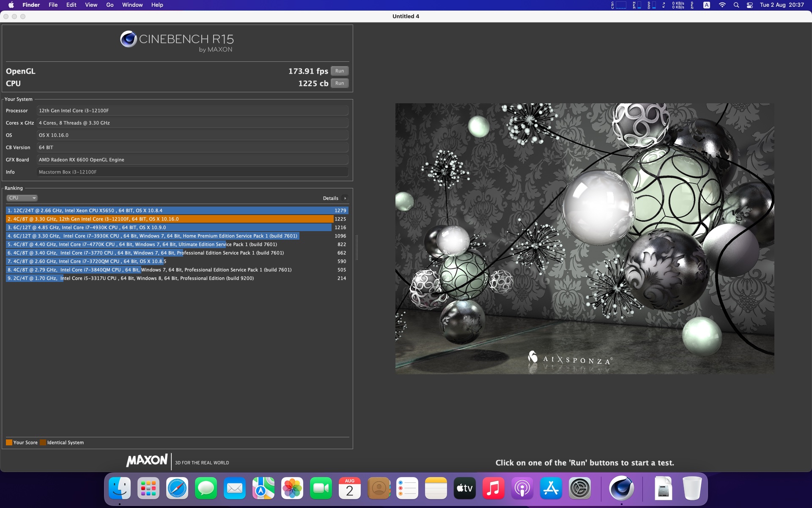Open the Window menu
Viewport: 812px width, 508px height.
[x=132, y=5]
